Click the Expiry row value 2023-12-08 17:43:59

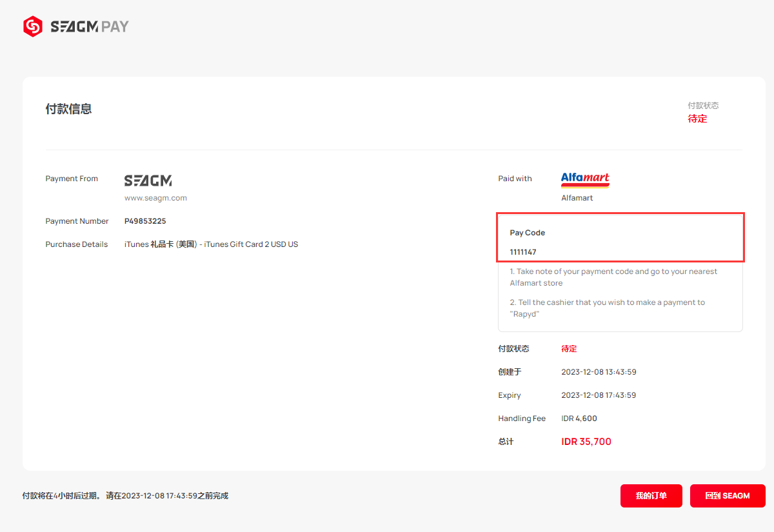click(x=599, y=395)
